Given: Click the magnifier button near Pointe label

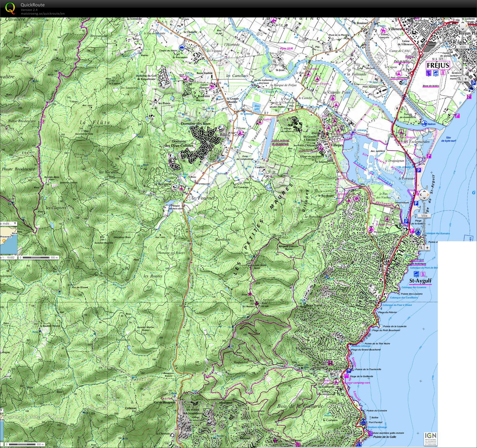Looking at the screenshot, I should click(x=421, y=248).
